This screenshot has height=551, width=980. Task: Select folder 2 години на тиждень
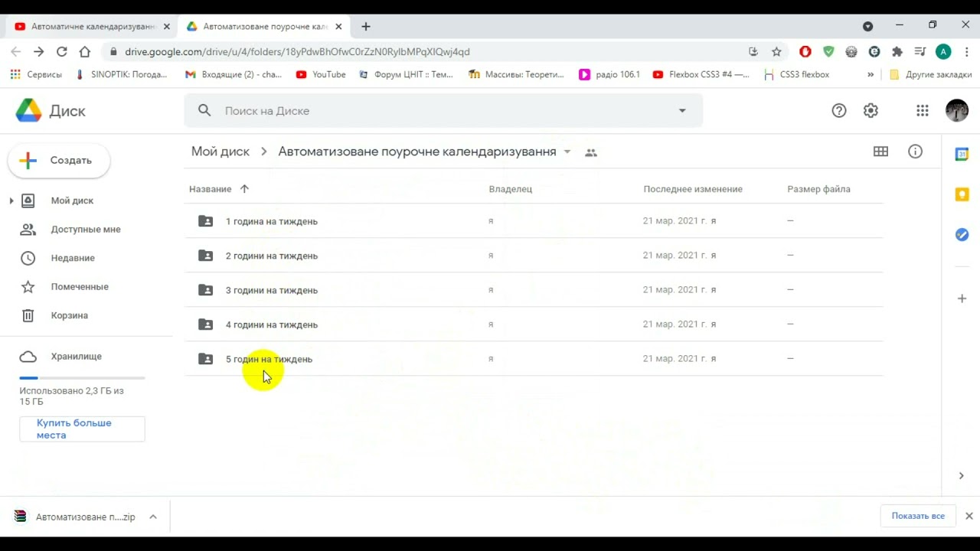click(534, 256)
